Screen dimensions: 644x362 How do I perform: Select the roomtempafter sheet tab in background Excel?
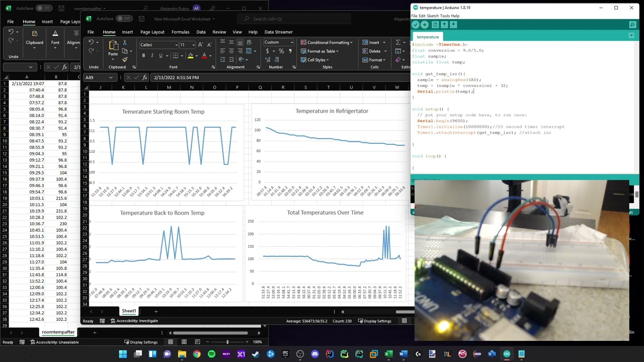click(58, 332)
